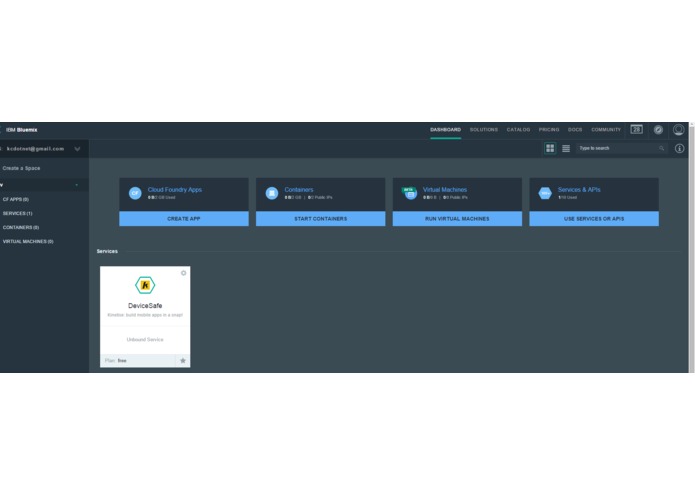This screenshot has height=494, width=695.
Task: Click the IBM Bluemix logo text
Action: click(x=22, y=130)
